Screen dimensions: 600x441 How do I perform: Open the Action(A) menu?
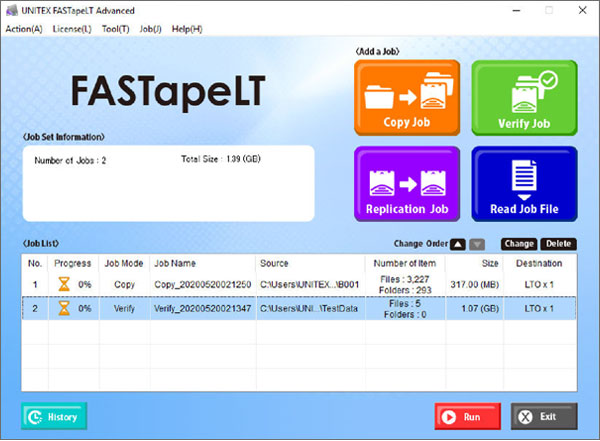click(x=24, y=29)
